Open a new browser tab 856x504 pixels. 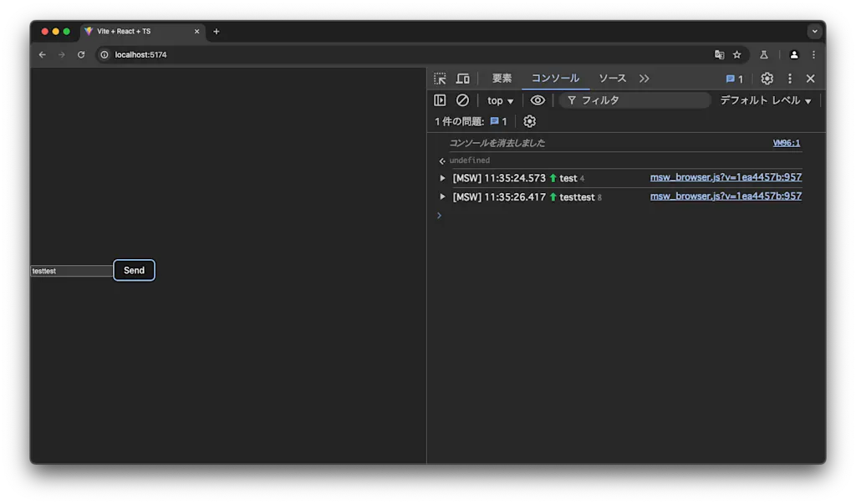pos(217,32)
